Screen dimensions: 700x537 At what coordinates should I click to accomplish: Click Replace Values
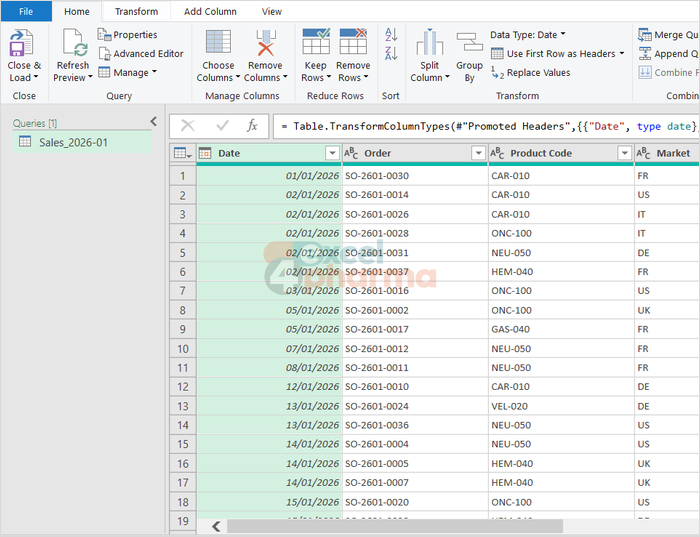point(531,72)
